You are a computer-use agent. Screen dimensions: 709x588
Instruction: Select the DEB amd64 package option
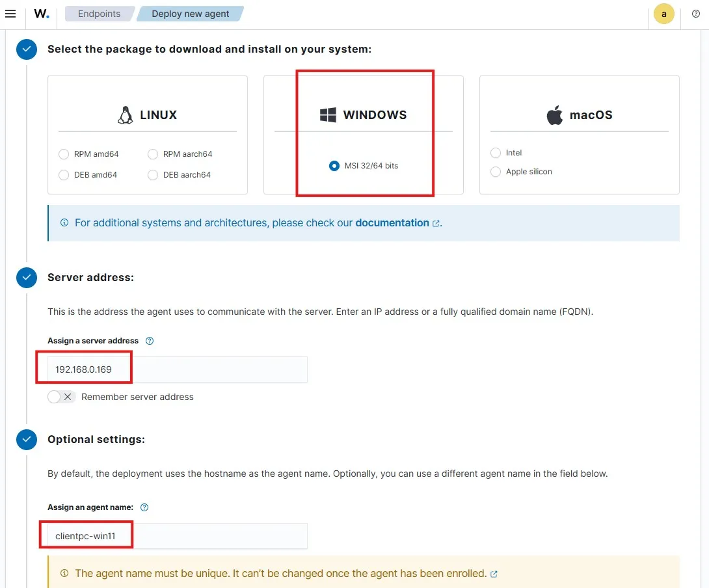(64, 175)
